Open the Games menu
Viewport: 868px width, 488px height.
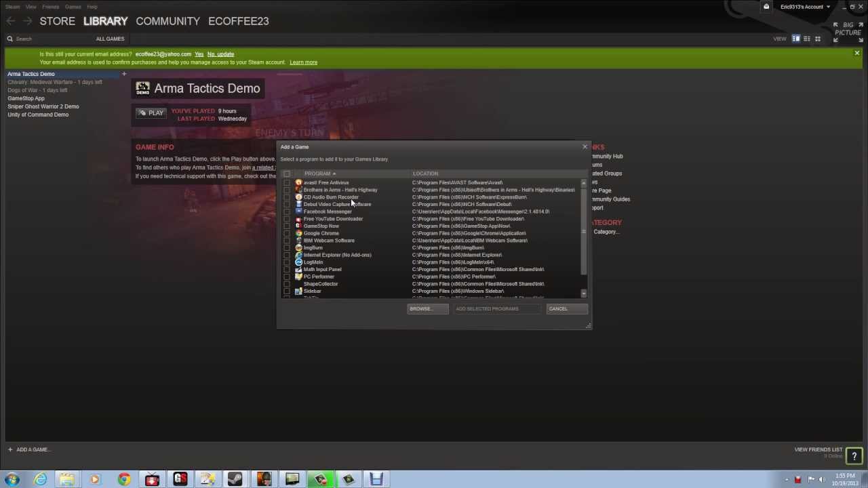[73, 7]
